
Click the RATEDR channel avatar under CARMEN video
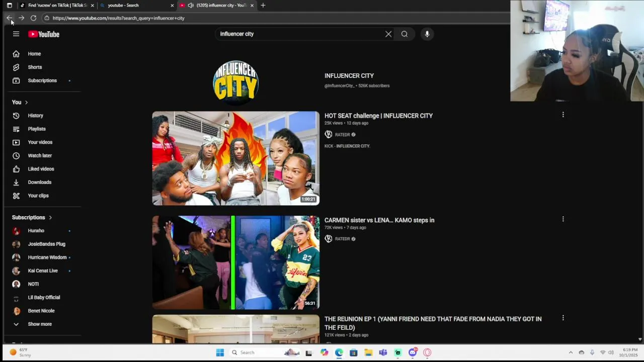(x=329, y=239)
